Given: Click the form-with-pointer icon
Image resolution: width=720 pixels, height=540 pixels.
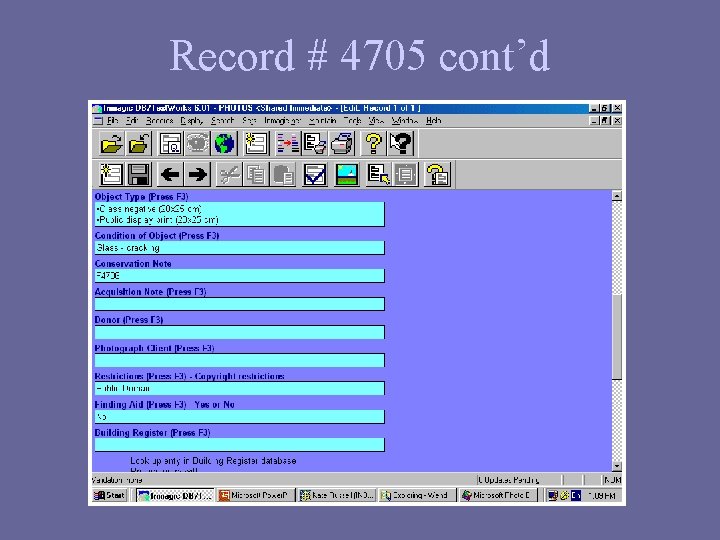Looking at the screenshot, I should coord(379,174).
